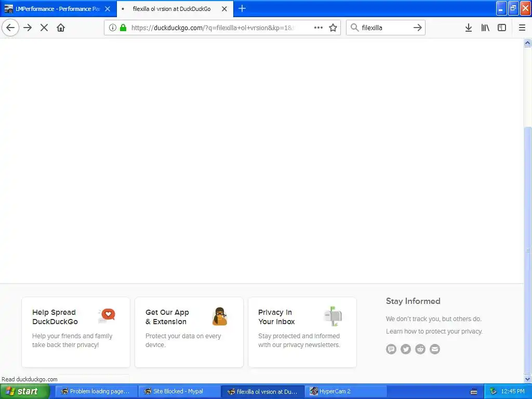Go back to the previous page
Image resolution: width=532 pixels, height=399 pixels.
point(10,28)
